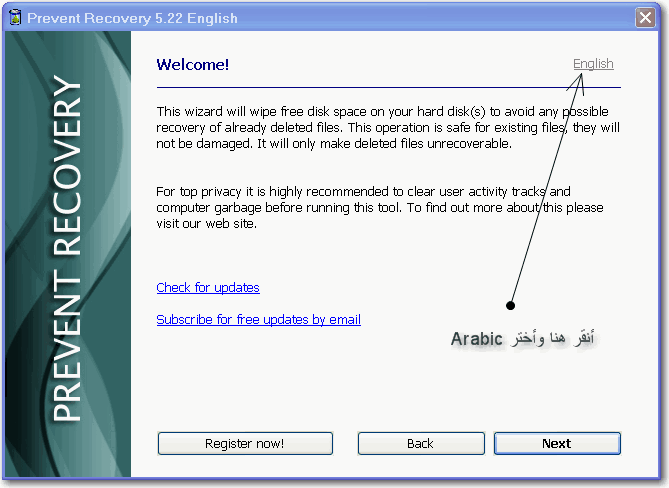Click the paragraph about wiping free disk space
The width and height of the screenshot is (669, 488).
pyautogui.click(x=388, y=127)
